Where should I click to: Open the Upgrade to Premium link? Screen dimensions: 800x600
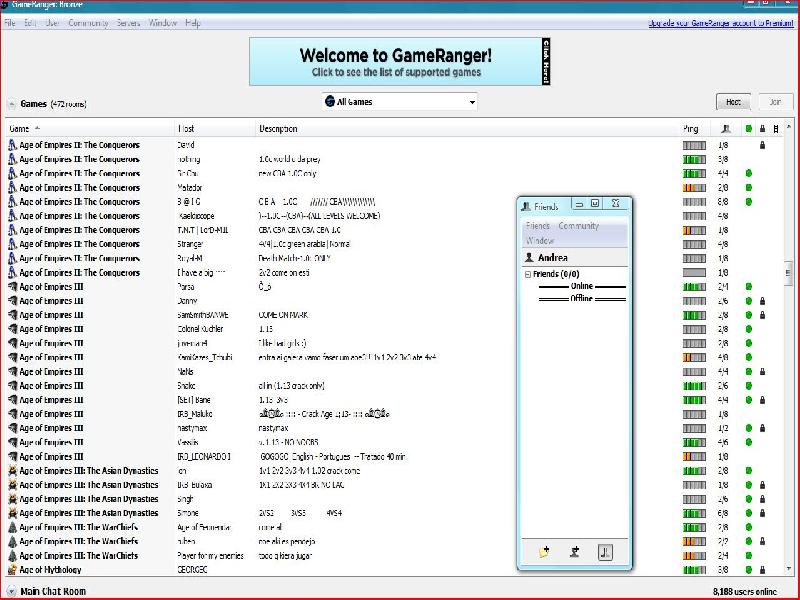coord(721,23)
